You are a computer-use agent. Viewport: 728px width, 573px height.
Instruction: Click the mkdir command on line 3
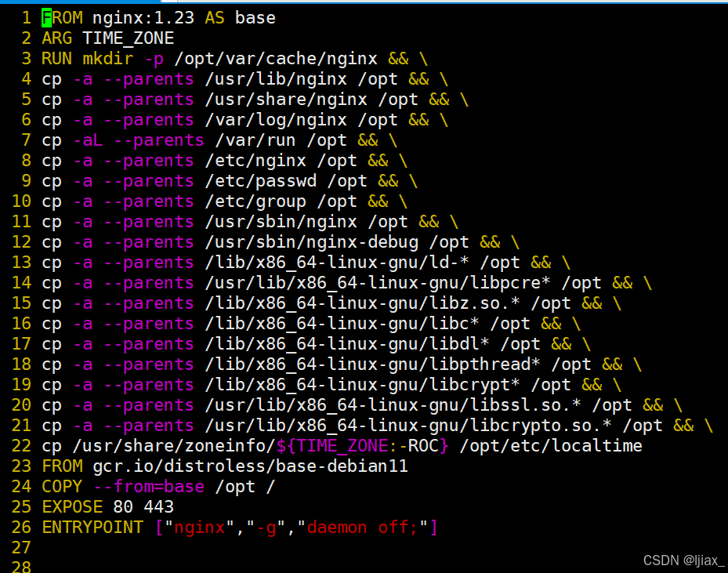pyautogui.click(x=107, y=59)
